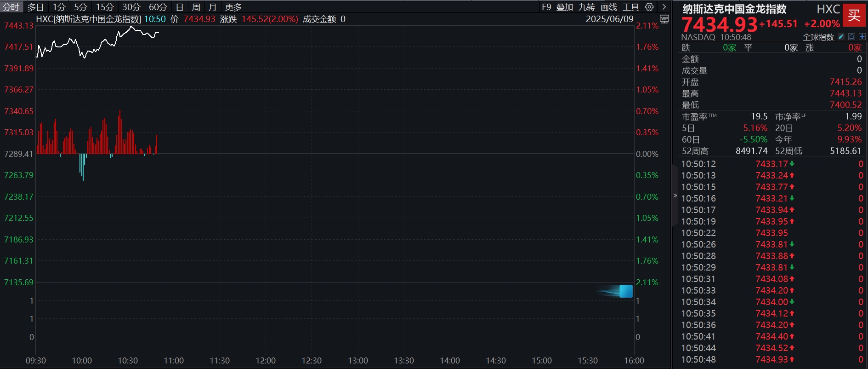This screenshot has height=369, width=868.
Task: Click the 市盈率 value 19.5
Action: coord(759,116)
